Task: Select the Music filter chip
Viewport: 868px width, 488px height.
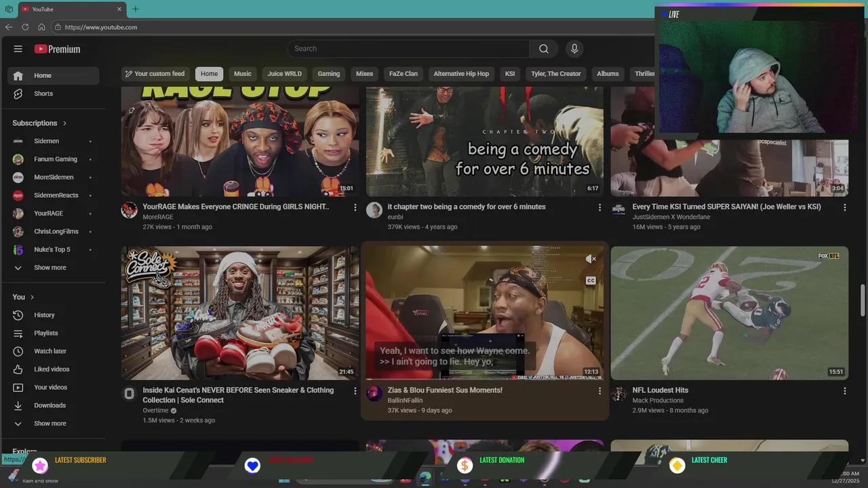Action: tap(243, 74)
